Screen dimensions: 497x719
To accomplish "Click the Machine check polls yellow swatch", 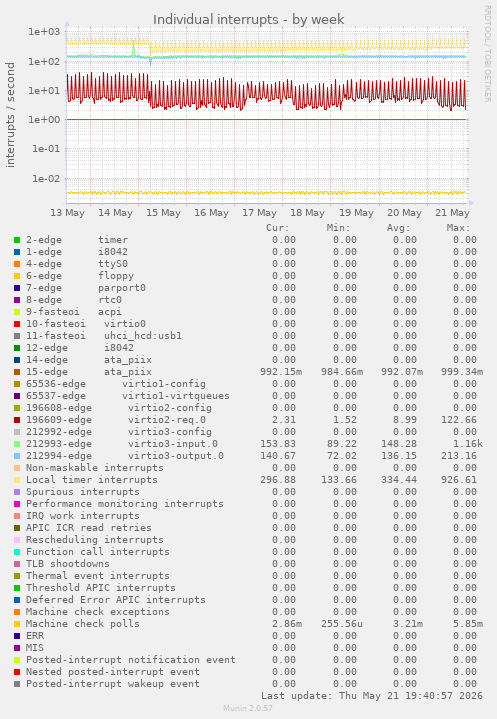I will point(17,624).
